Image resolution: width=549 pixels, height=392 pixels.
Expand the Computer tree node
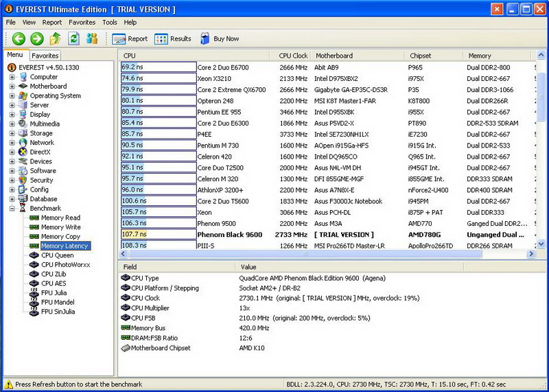tap(12, 77)
